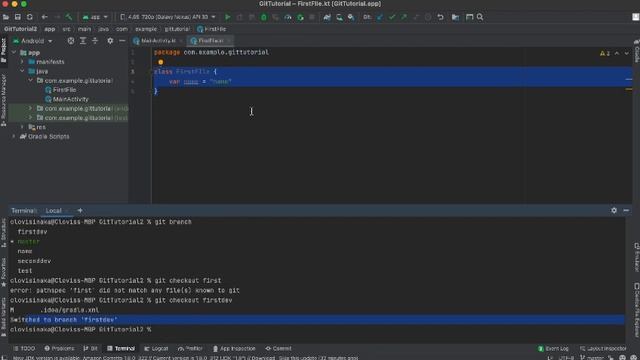Image resolution: width=640 pixels, height=360 pixels.
Task: Open the Logcat tool window
Action: [156, 349]
